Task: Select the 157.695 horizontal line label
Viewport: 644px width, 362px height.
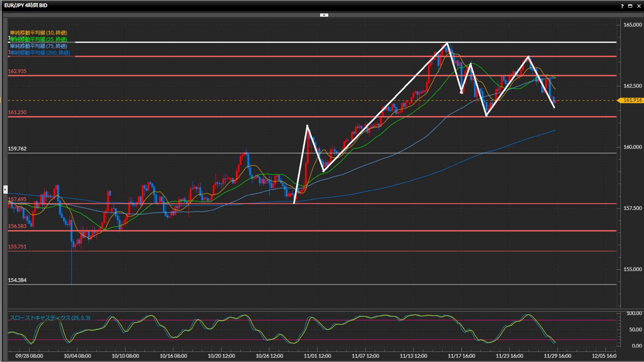Action: point(17,199)
